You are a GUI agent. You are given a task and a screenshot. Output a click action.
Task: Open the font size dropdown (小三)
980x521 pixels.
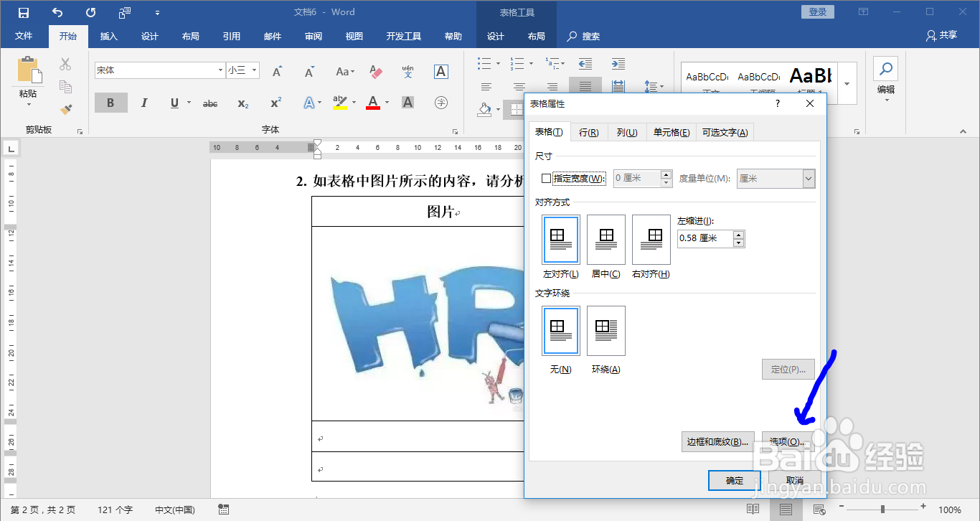(254, 70)
